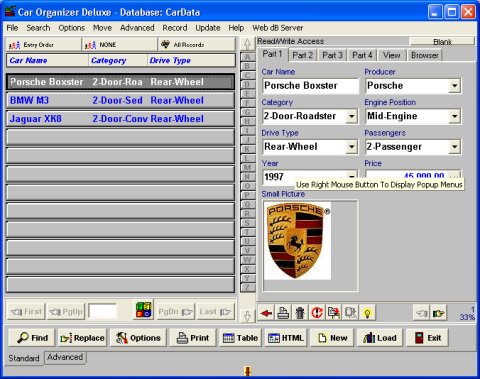The width and height of the screenshot is (480, 379).
Task: Switch to the View tab
Action: tap(391, 55)
